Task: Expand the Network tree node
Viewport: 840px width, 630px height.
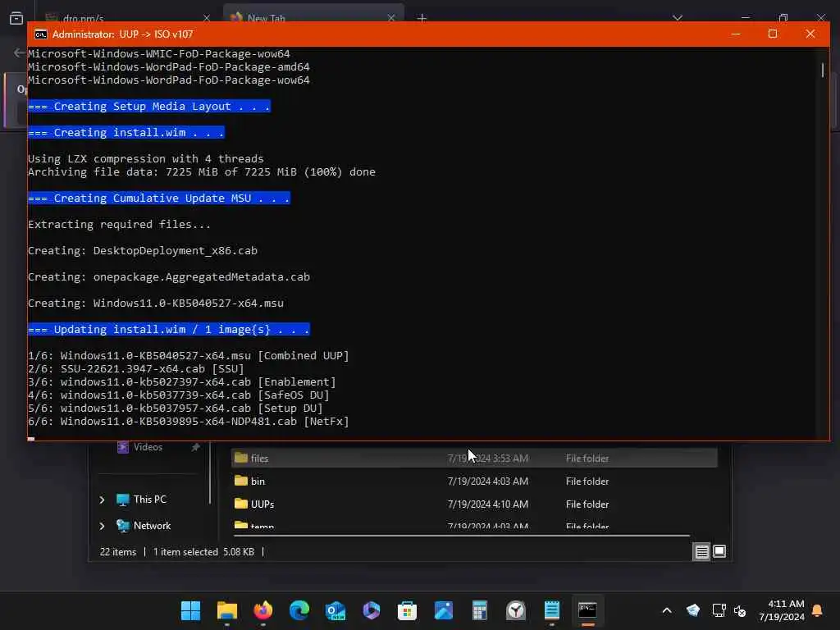Action: (x=102, y=526)
